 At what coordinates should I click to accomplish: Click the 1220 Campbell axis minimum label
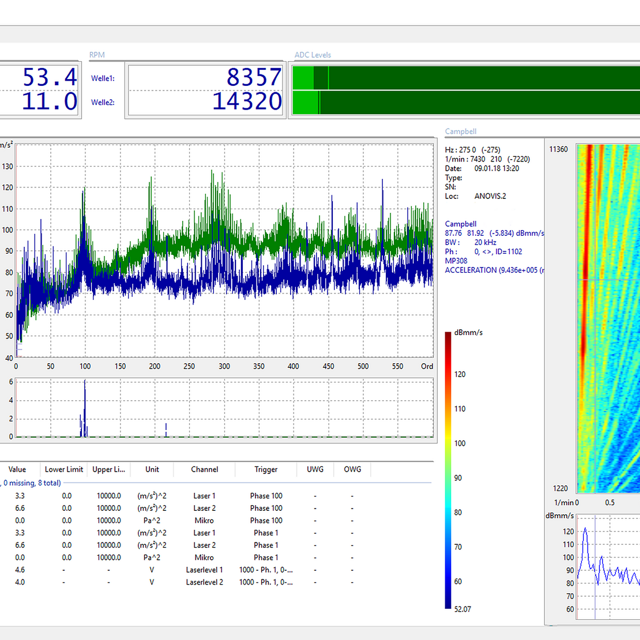click(x=560, y=489)
